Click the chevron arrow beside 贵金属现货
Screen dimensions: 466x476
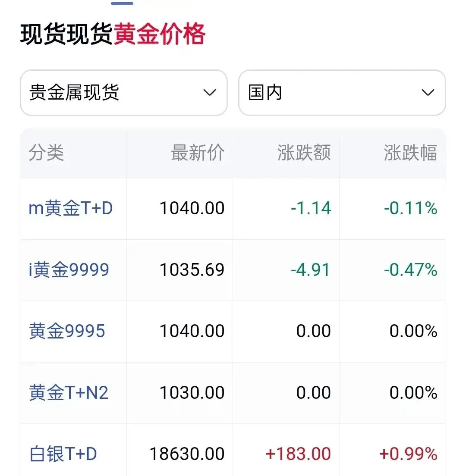(x=210, y=92)
